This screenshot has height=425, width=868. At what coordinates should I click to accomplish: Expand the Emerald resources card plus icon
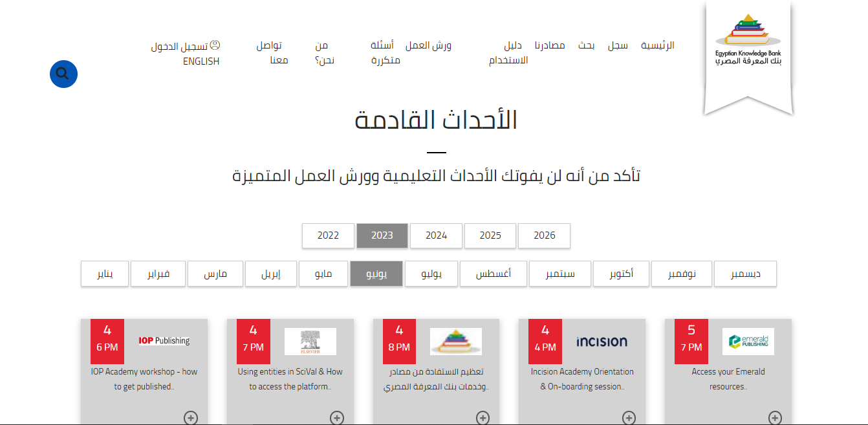775,417
